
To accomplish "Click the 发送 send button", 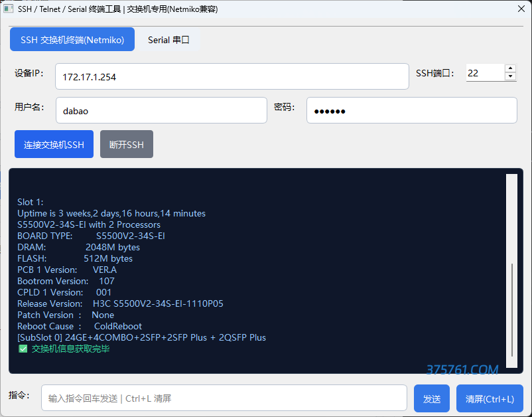I will click(x=432, y=398).
